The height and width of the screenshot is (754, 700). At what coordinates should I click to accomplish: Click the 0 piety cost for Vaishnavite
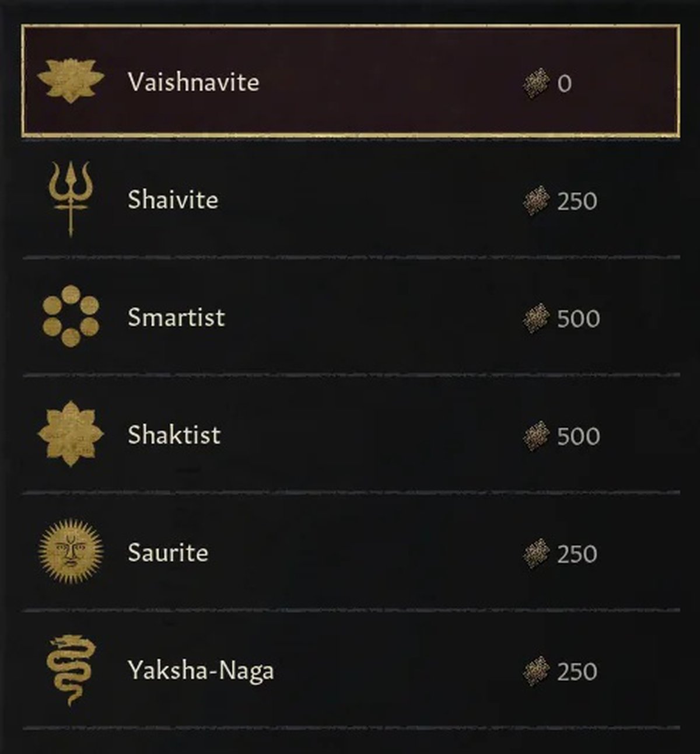click(x=564, y=83)
